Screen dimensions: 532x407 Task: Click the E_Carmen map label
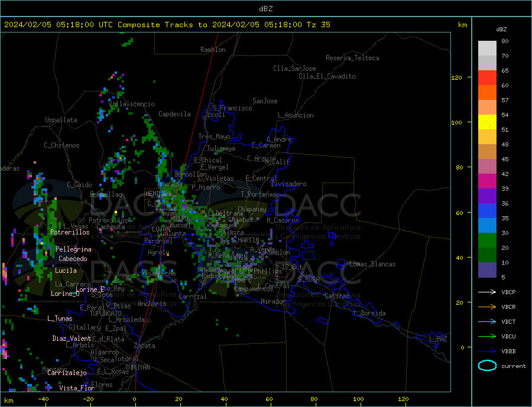coord(267,145)
